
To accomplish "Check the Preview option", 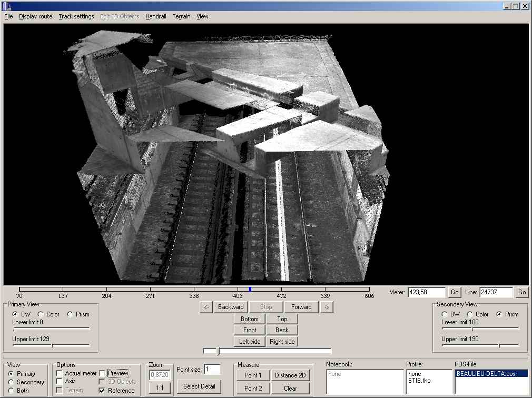I will (x=102, y=373).
